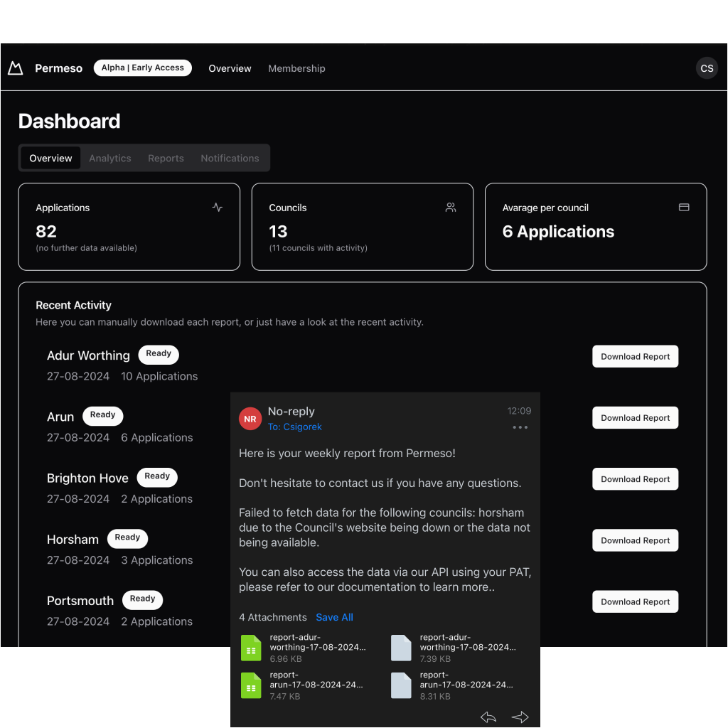
Task: Open the green report-arun spreadsheet attachment
Action: point(251,685)
